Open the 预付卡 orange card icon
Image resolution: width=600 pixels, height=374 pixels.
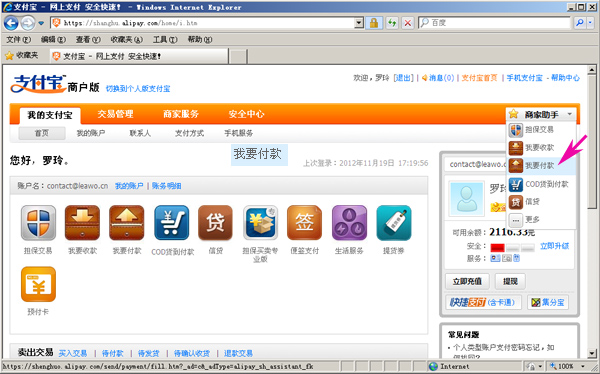[38, 284]
